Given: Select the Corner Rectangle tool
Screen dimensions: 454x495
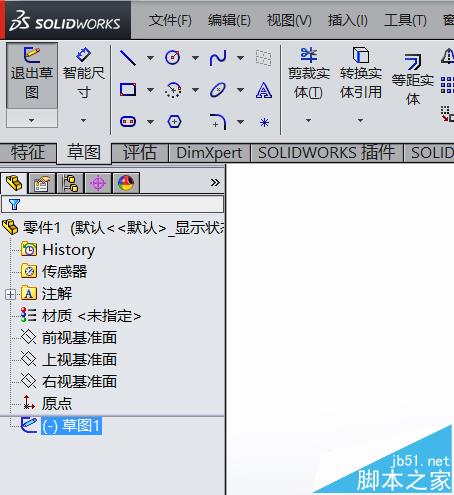Looking at the screenshot, I should [x=128, y=89].
